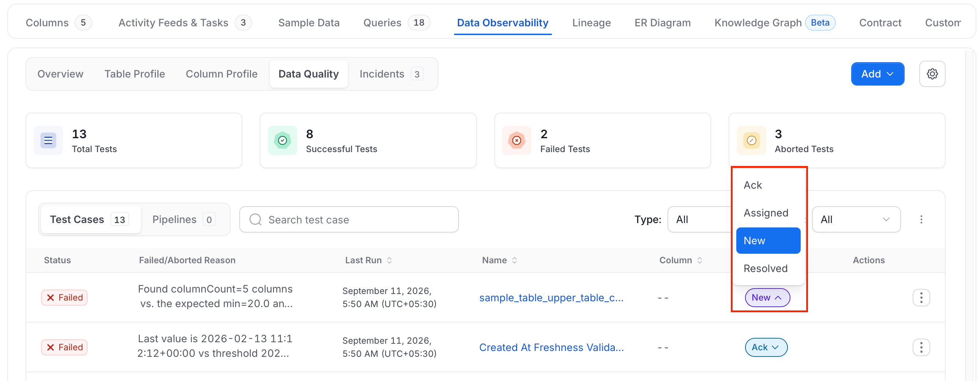980x381 pixels.
Task: Open the ER Diagram tab
Action: [x=662, y=23]
